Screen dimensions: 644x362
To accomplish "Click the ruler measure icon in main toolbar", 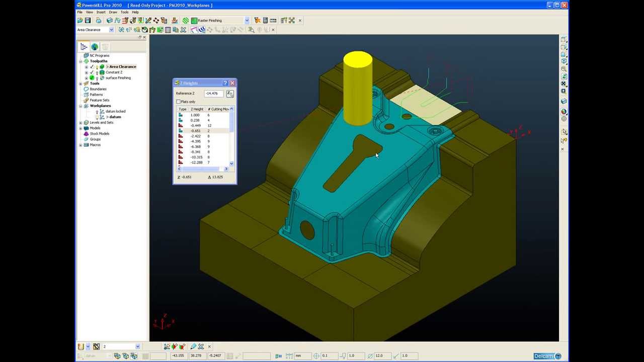I will point(273,21).
